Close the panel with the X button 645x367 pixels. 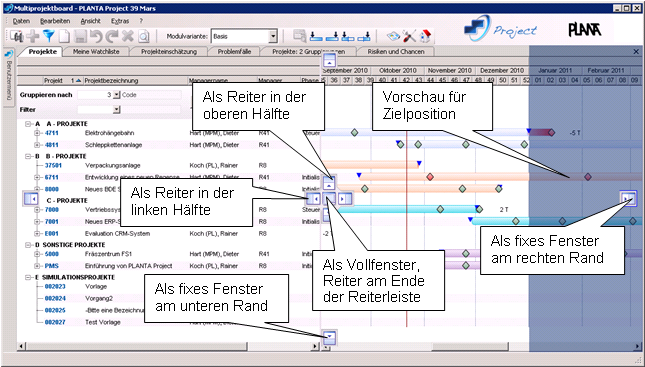click(636, 52)
